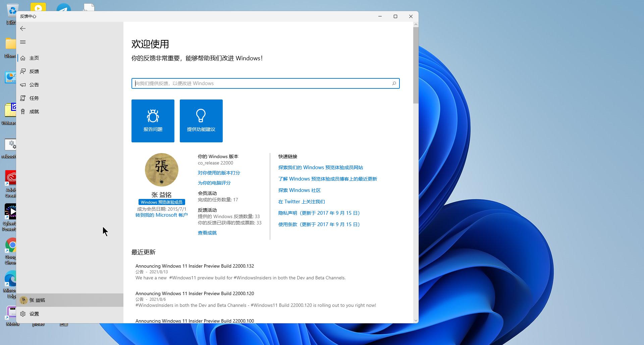Select the Microsoft Edge desktop icon
644x345 pixels.
point(10,284)
